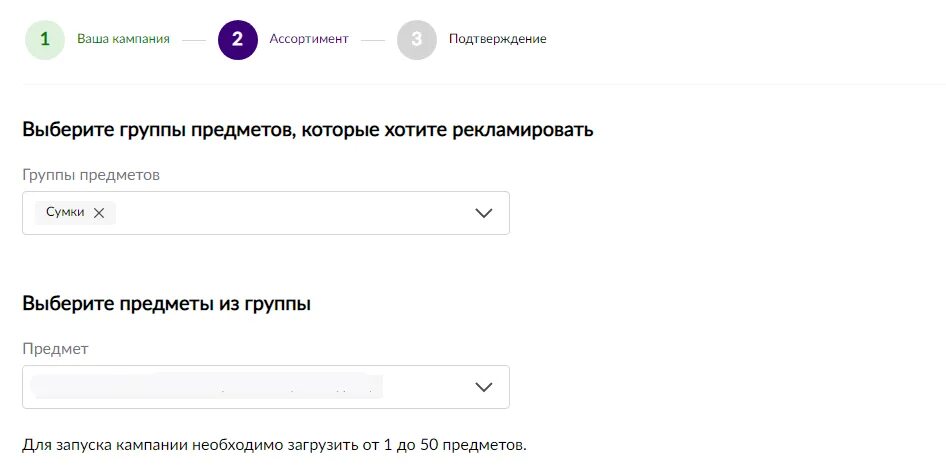The height and width of the screenshot is (476, 946).
Task: Click the Предмет field label
Action: click(x=55, y=349)
